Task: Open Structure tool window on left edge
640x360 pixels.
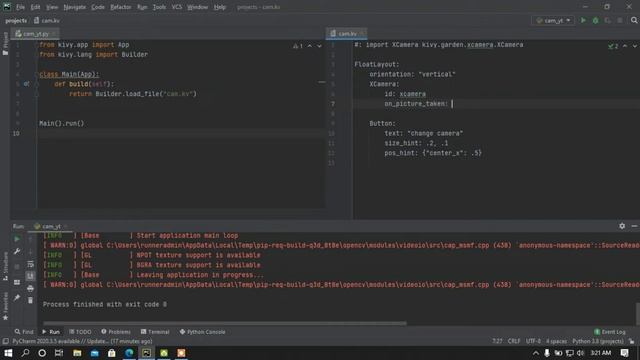Action: click(5, 266)
